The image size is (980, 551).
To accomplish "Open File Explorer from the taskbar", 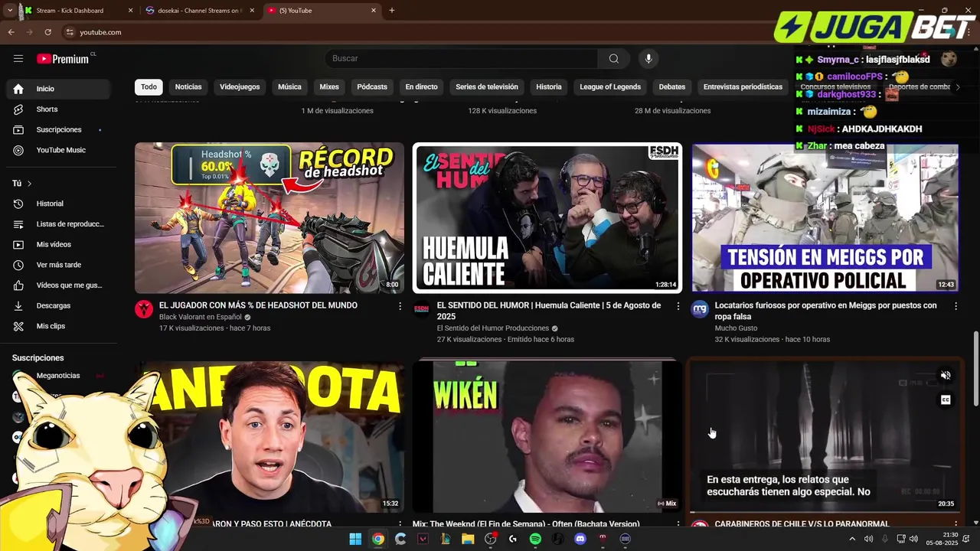I will (x=468, y=539).
